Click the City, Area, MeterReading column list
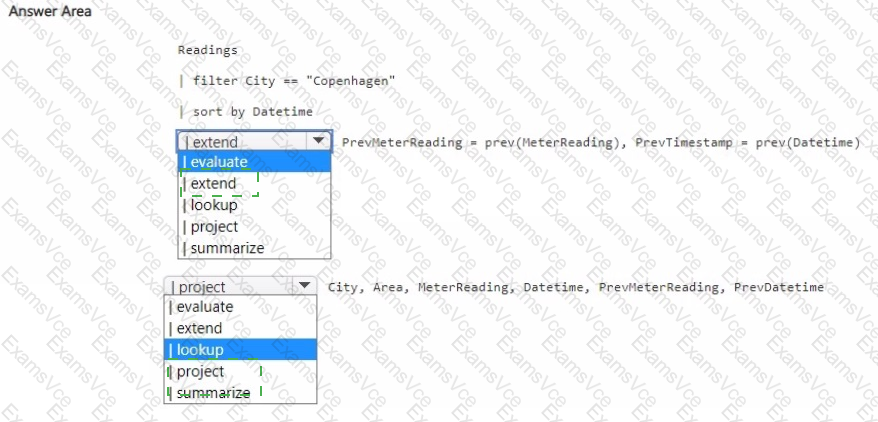Image resolution: width=878 pixels, height=422 pixels. click(x=576, y=287)
